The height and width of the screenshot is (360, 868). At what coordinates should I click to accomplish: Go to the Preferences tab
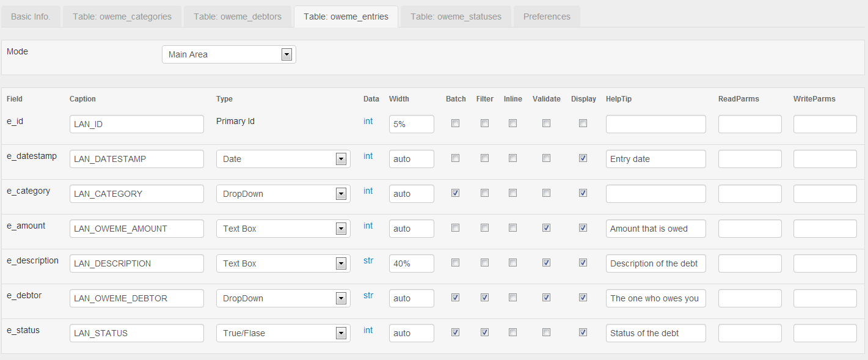(x=547, y=17)
